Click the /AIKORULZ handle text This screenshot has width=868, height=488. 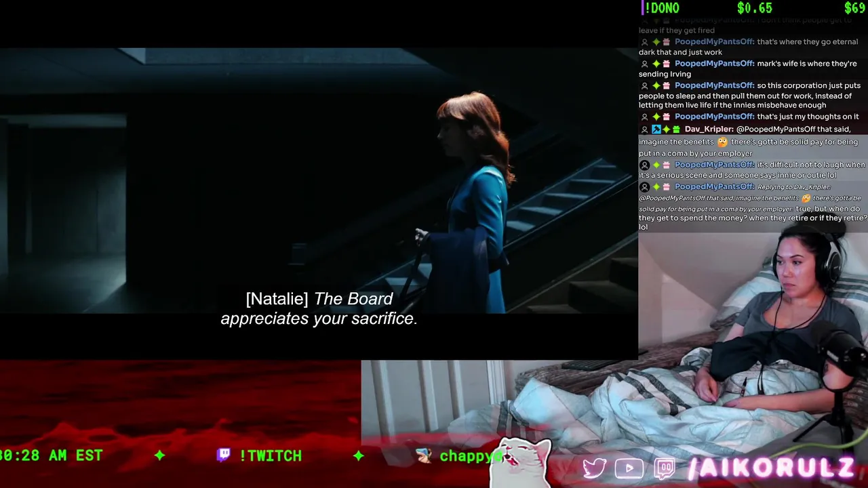click(771, 468)
